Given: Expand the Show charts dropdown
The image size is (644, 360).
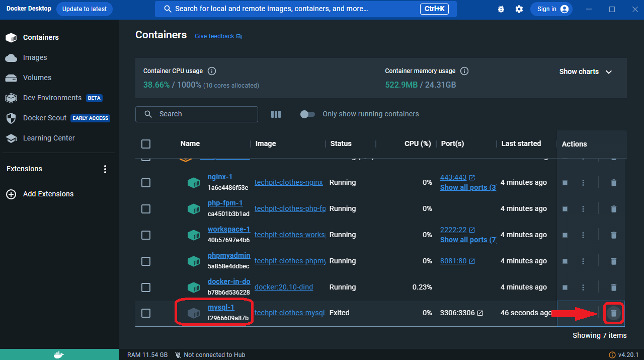Looking at the screenshot, I should point(586,72).
